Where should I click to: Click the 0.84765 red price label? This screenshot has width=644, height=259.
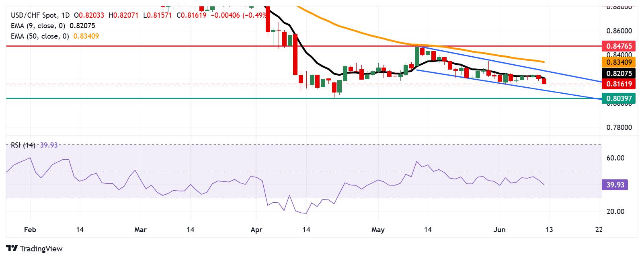[x=619, y=46]
